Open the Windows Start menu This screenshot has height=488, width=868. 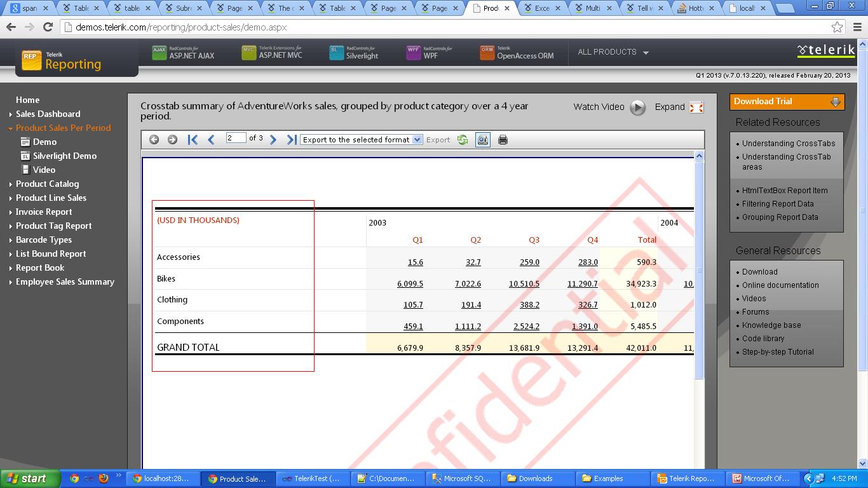tap(30, 478)
